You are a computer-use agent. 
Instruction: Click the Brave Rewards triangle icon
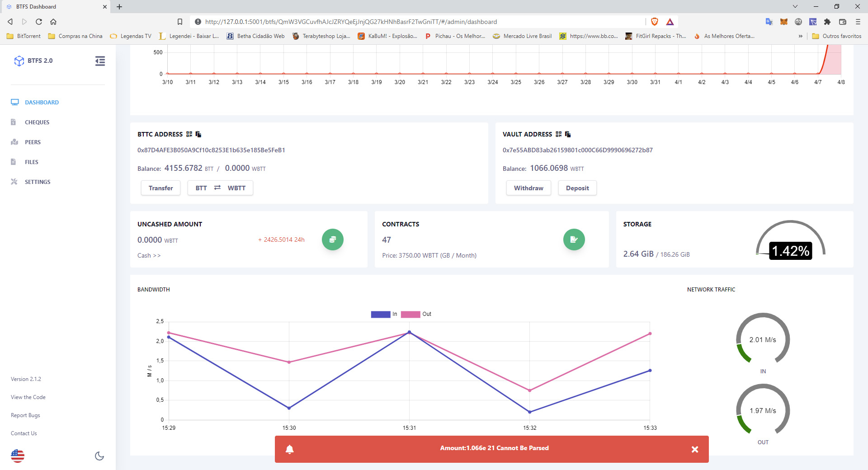(670, 22)
